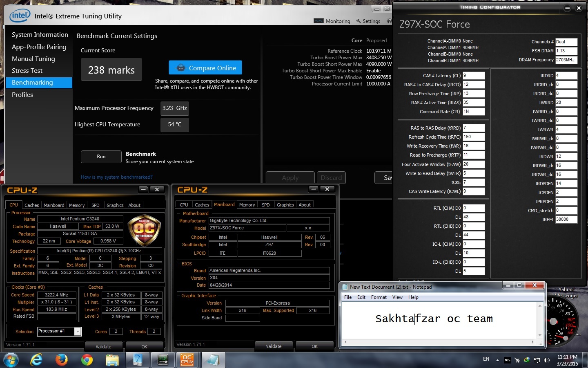The image size is (588, 368).
Task: Launch Internet Explorer from the taskbar
Action: click(x=37, y=360)
